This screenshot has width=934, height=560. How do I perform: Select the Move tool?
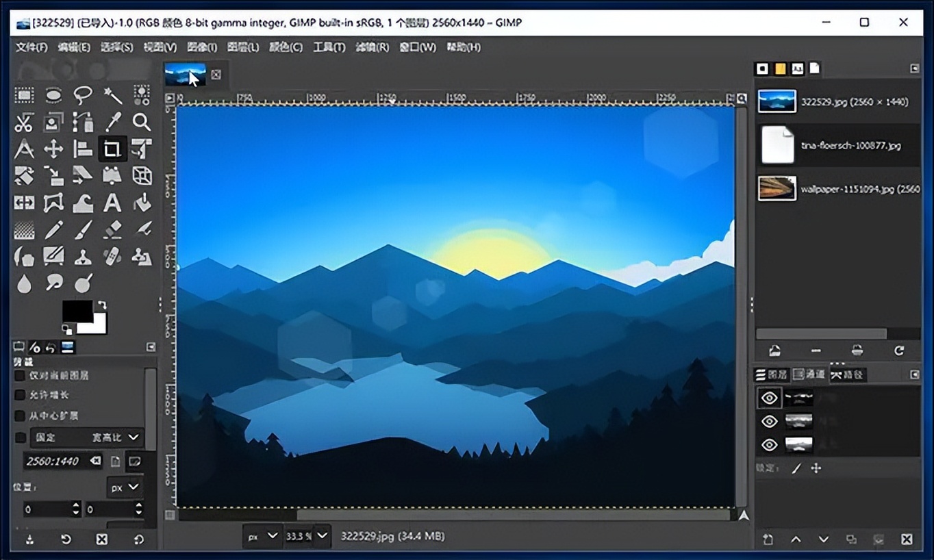coord(53,149)
